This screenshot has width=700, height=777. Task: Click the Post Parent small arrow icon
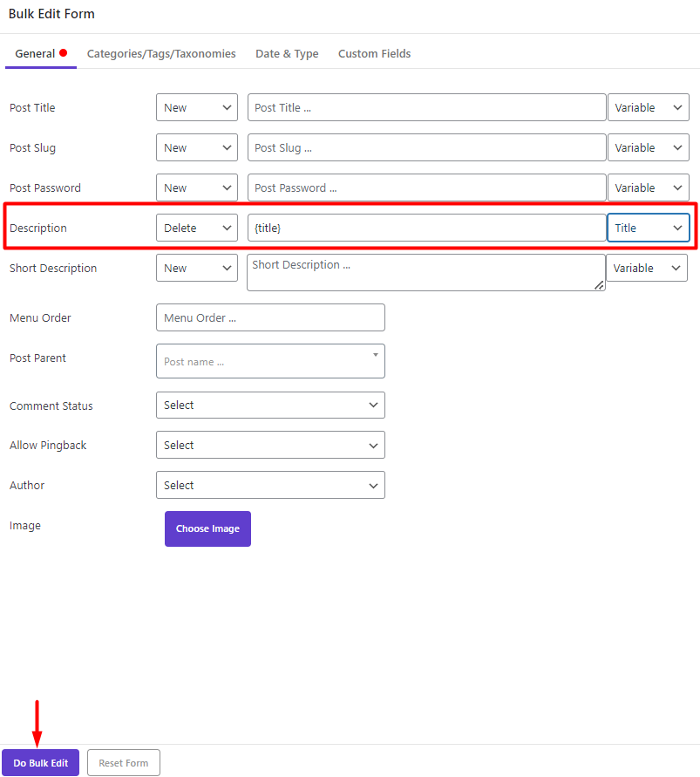pos(376,355)
